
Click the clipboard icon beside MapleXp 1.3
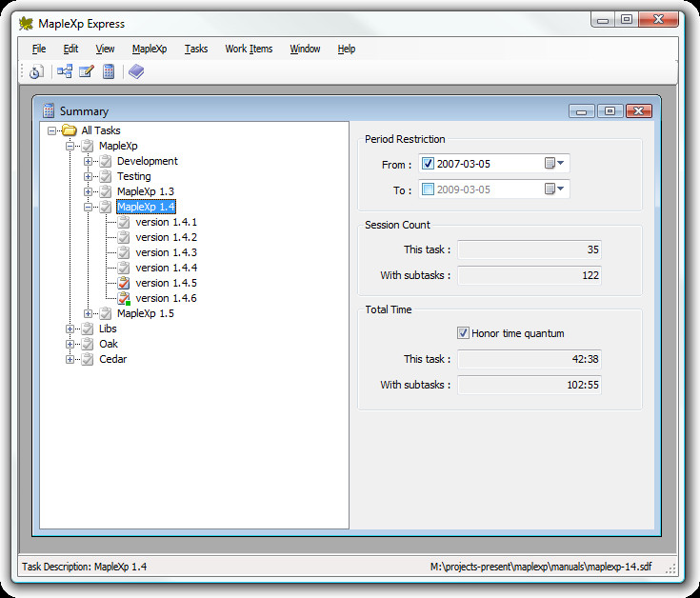point(106,191)
